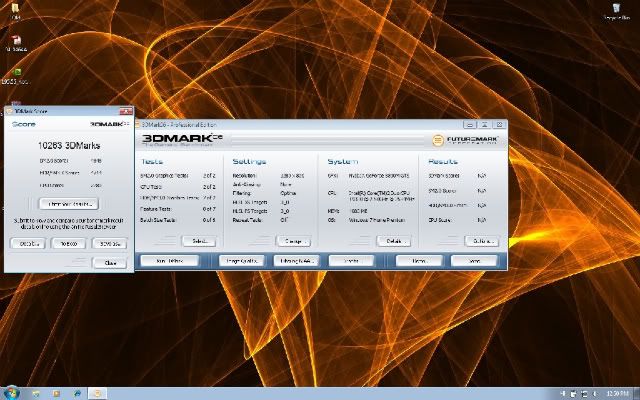Open the Windows Start menu orb

(11, 393)
